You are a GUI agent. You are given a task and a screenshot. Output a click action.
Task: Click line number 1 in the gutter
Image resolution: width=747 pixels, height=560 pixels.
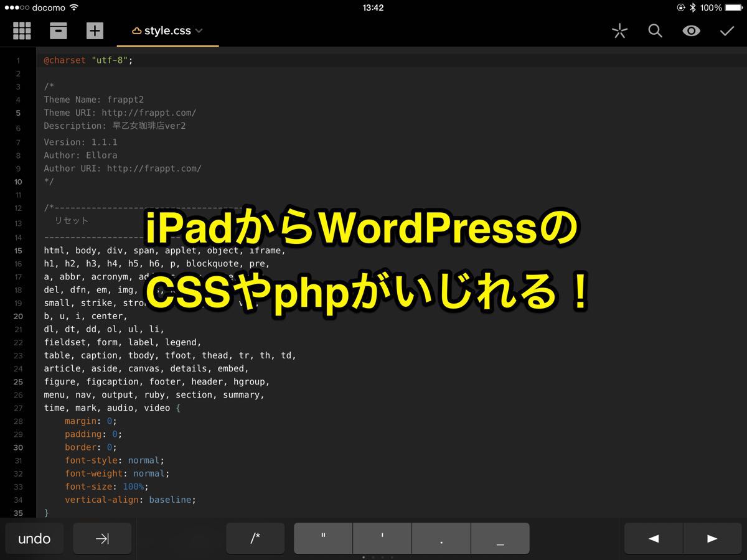[18, 61]
